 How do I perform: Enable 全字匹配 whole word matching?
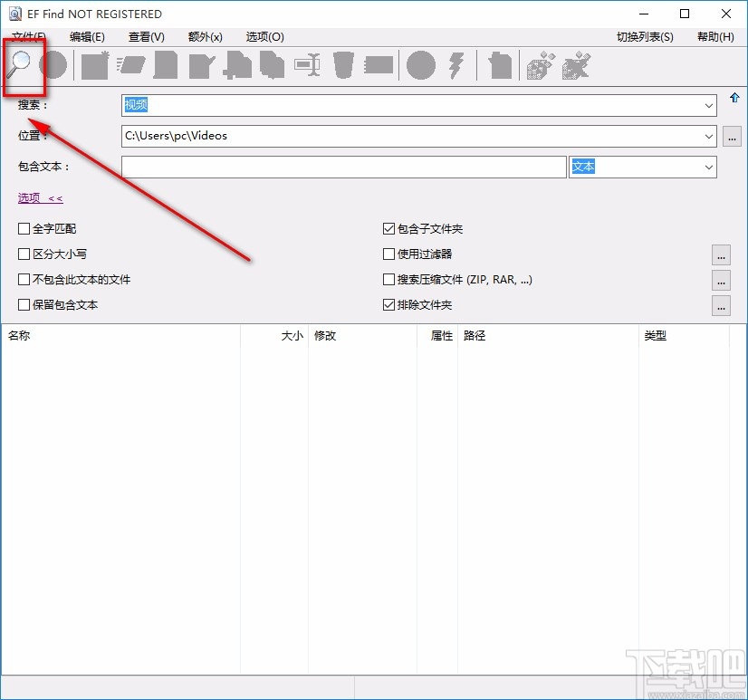pos(24,228)
